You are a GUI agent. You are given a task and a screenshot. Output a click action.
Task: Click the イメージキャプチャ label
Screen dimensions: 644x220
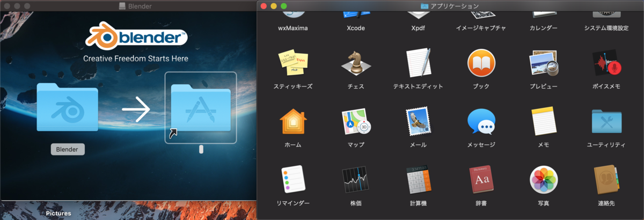tap(481, 28)
